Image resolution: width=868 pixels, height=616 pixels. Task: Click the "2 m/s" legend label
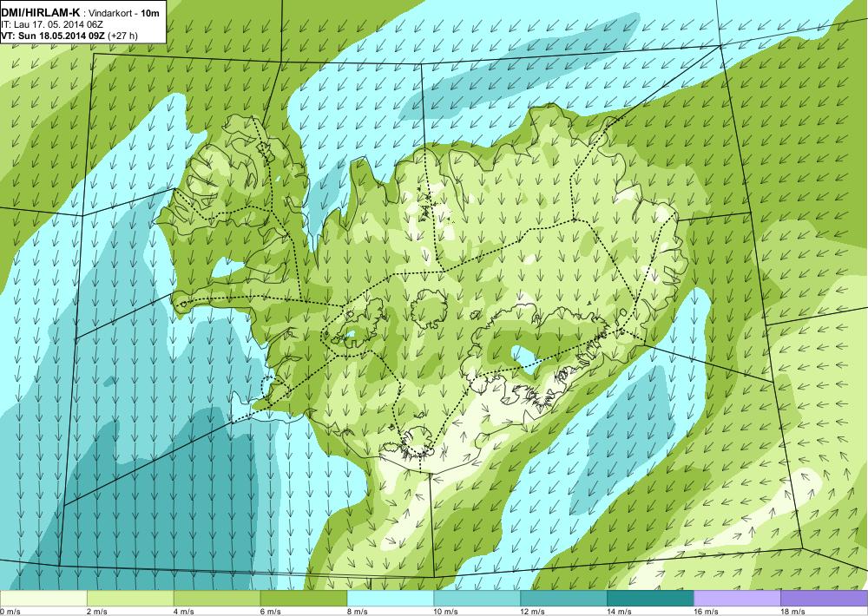(97, 612)
